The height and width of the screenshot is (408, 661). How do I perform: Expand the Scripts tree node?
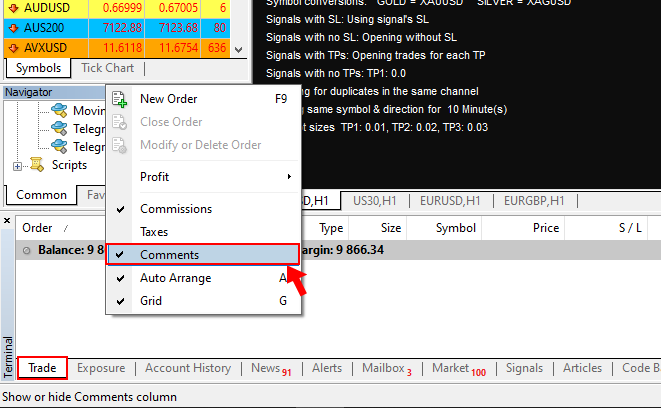point(17,165)
